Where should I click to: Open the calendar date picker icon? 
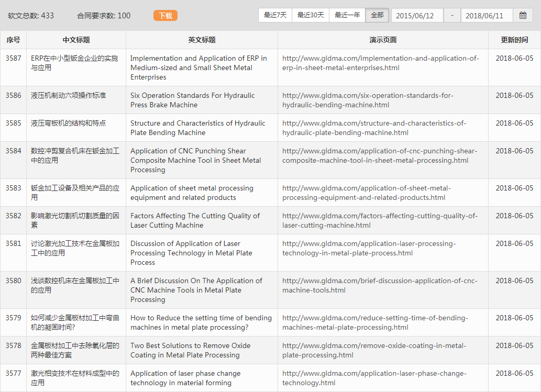pyautogui.click(x=523, y=16)
